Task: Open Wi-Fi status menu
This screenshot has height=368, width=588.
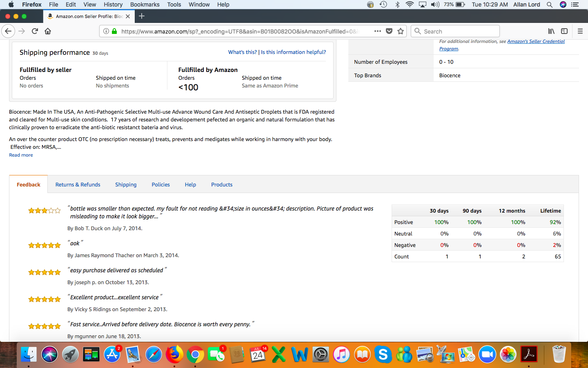Action: [x=410, y=4]
